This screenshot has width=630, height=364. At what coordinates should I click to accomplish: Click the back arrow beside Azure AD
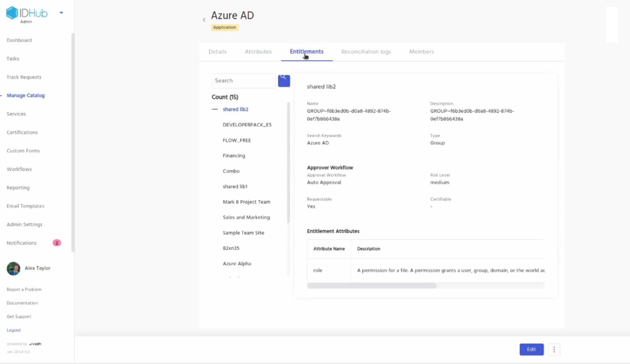204,19
